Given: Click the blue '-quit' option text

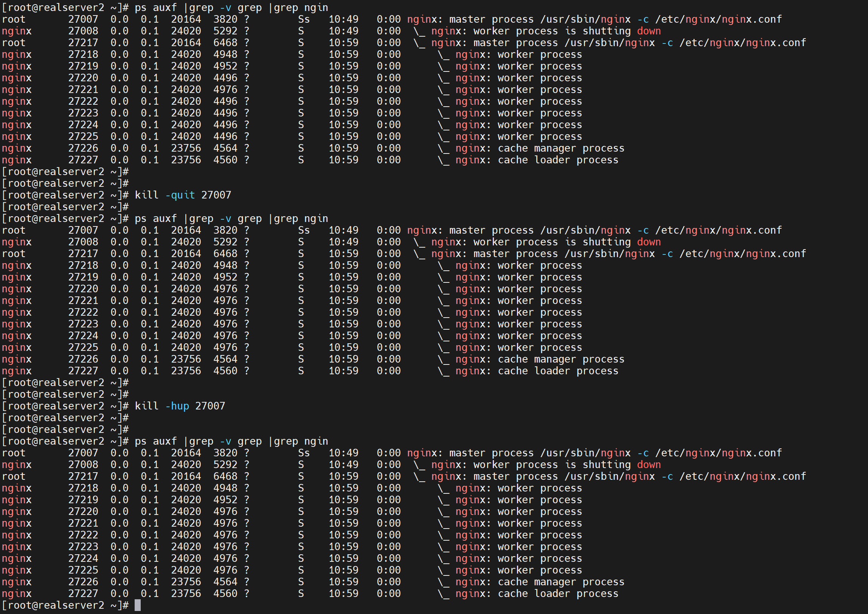Looking at the screenshot, I should point(180,195).
